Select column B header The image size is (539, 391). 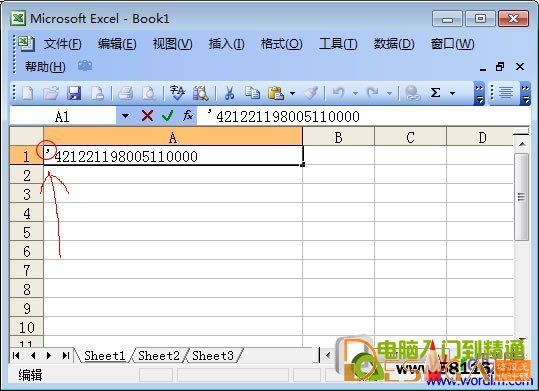(x=339, y=137)
